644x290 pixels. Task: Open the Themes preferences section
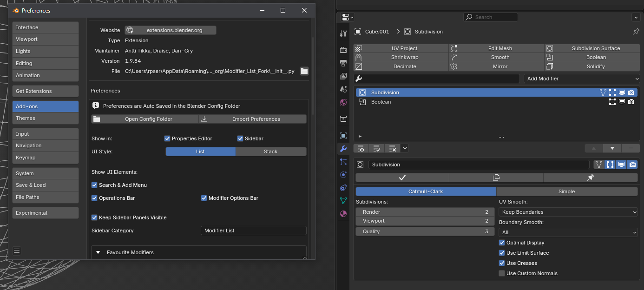[x=46, y=118]
